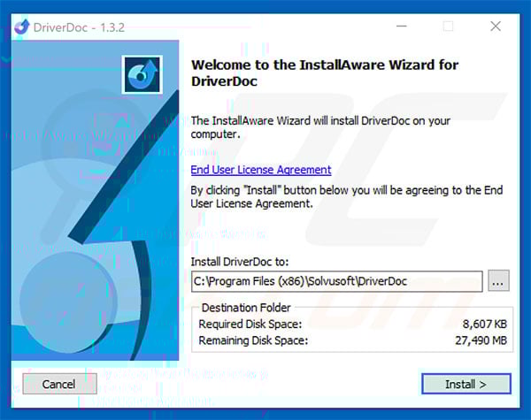
Task: Click the DriverDoc logo in banner
Action: click(142, 74)
